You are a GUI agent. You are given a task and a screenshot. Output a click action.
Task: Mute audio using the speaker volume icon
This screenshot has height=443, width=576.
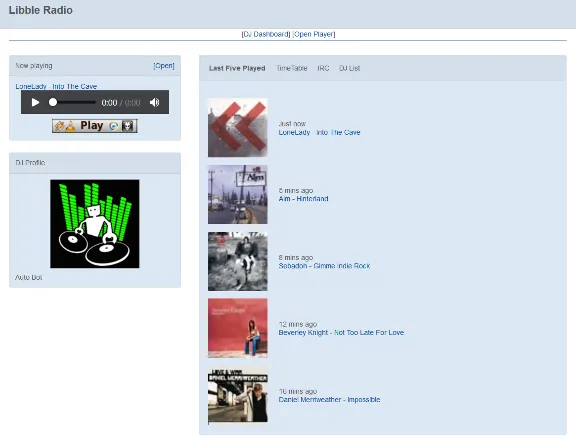(155, 102)
